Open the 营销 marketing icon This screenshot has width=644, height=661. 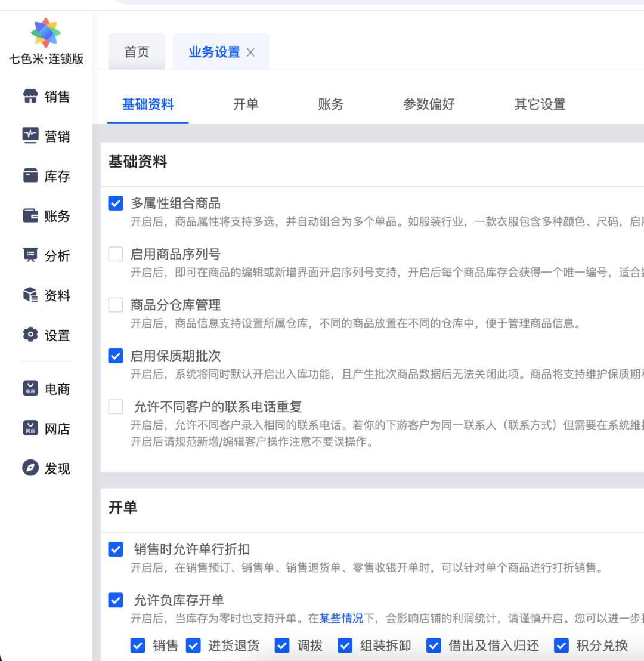[x=30, y=136]
